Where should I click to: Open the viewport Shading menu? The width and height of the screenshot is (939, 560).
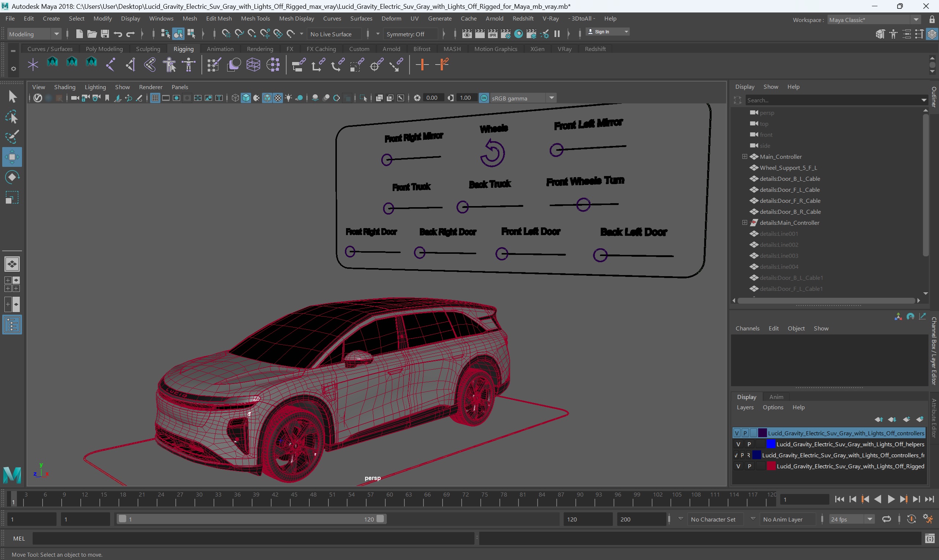[x=65, y=87]
